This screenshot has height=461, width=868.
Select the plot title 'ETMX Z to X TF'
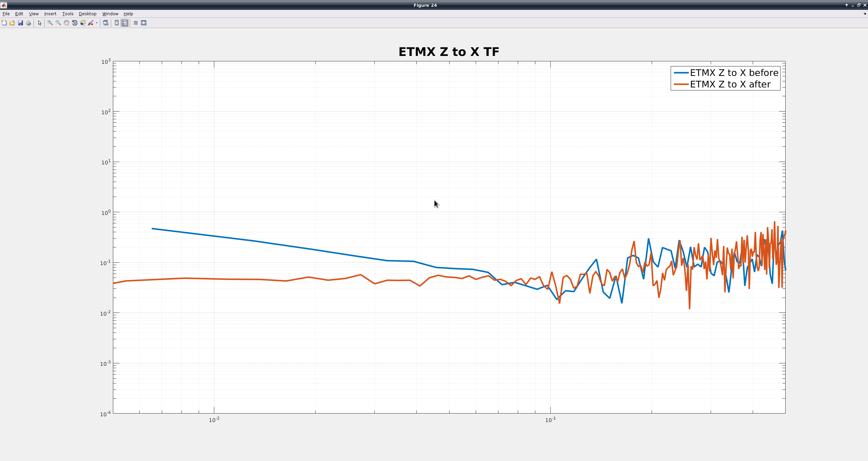point(449,52)
